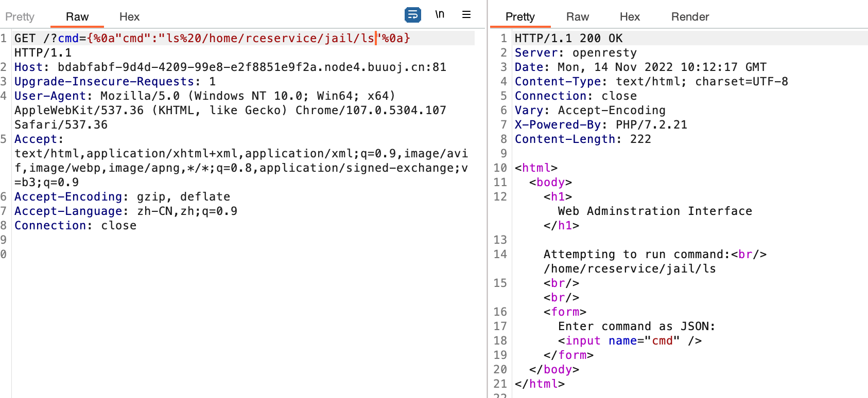Click the Accept-Encoding: gzip, deflate header
The width and height of the screenshot is (868, 398).
pyautogui.click(x=122, y=196)
